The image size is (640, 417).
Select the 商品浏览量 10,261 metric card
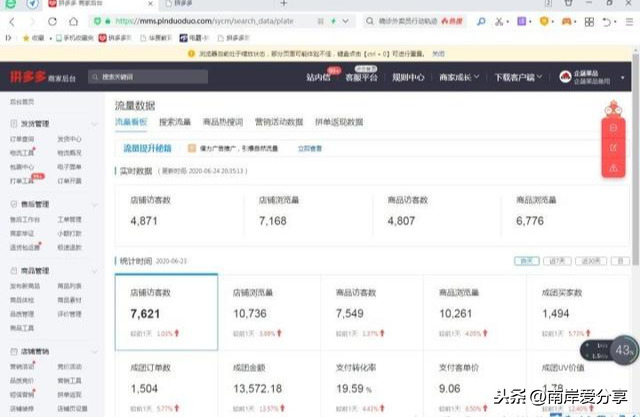(475, 312)
